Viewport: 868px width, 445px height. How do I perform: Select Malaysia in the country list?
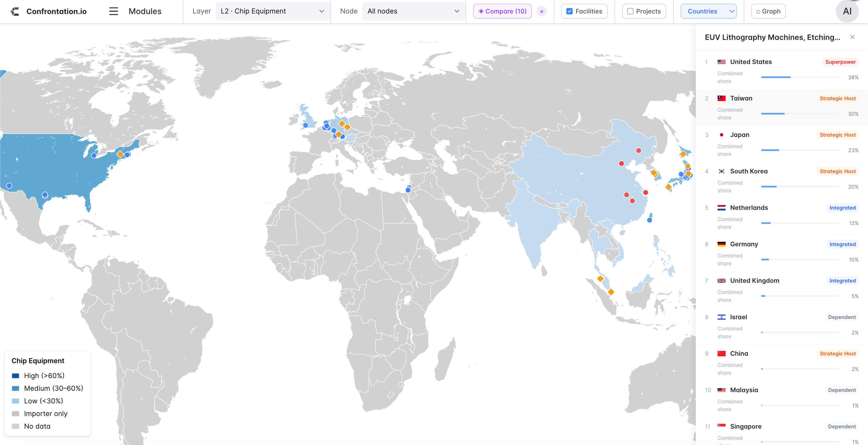pos(782,398)
